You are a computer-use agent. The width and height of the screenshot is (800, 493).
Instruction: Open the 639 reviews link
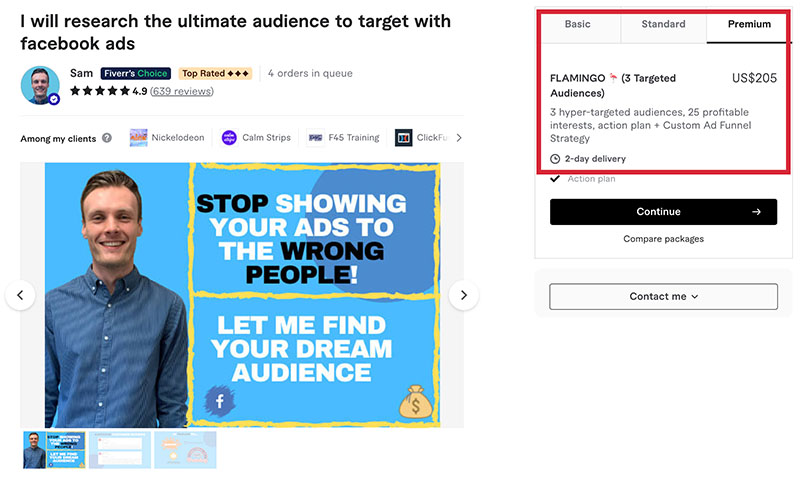point(182,91)
